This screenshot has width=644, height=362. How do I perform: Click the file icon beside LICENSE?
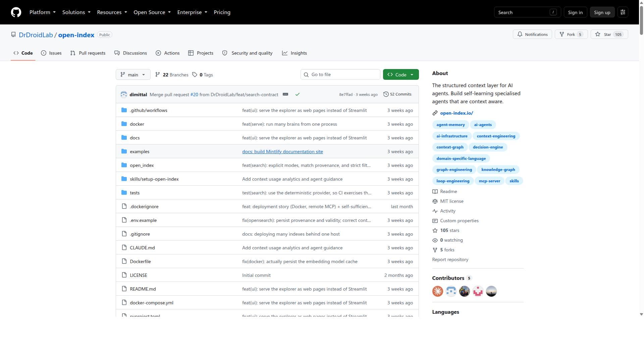pos(124,275)
